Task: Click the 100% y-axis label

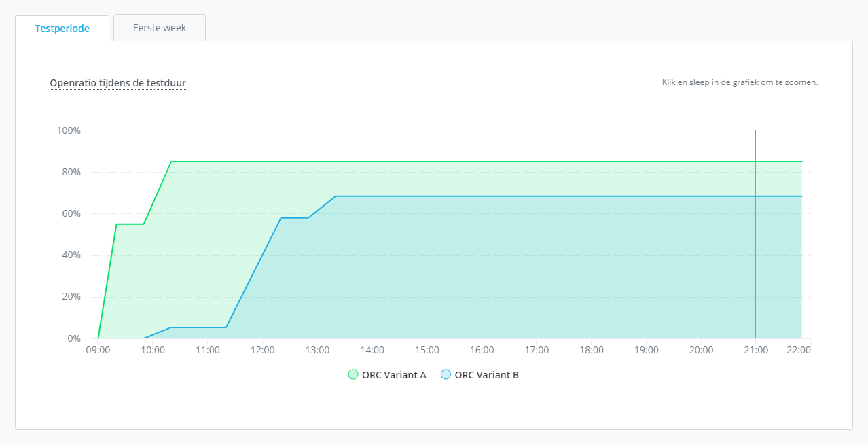Action: tap(68, 130)
